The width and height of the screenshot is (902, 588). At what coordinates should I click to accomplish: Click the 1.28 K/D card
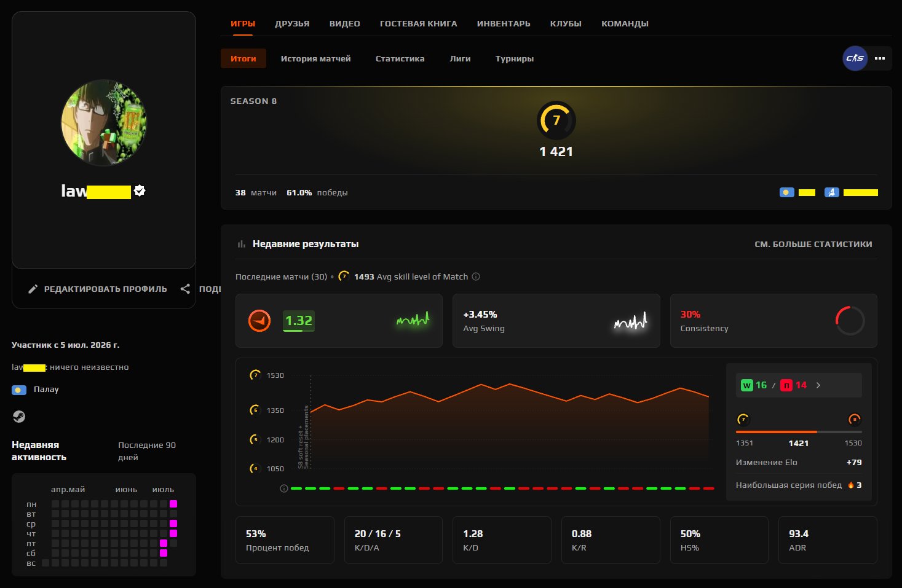tap(502, 540)
